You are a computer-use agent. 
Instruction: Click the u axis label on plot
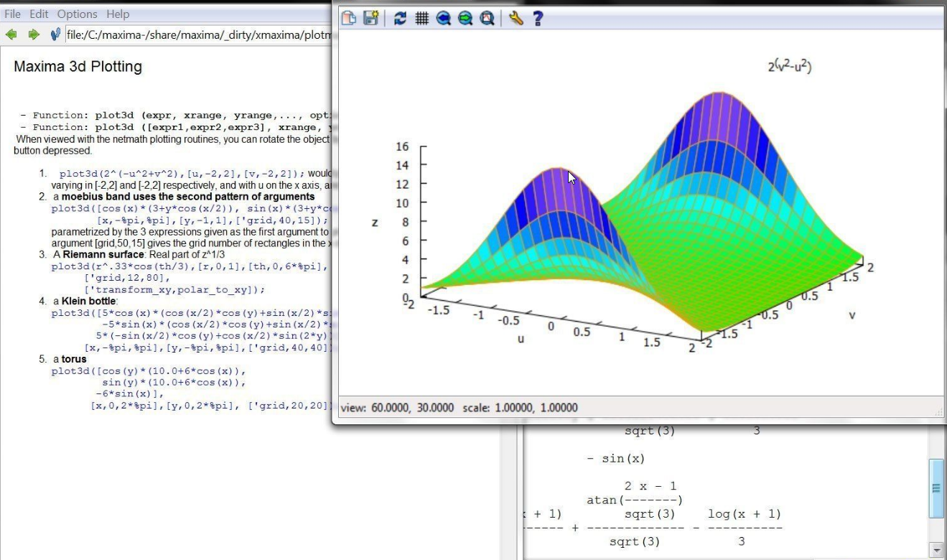[521, 338]
